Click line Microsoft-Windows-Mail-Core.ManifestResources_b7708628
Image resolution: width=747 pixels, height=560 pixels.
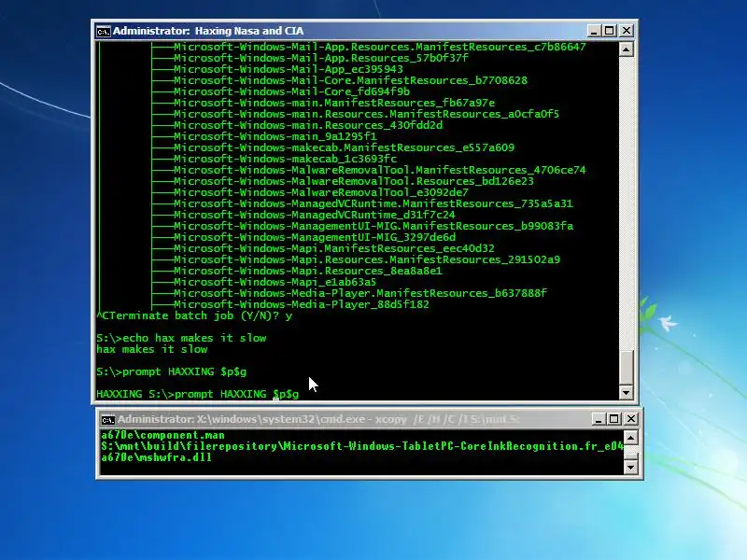(x=351, y=80)
